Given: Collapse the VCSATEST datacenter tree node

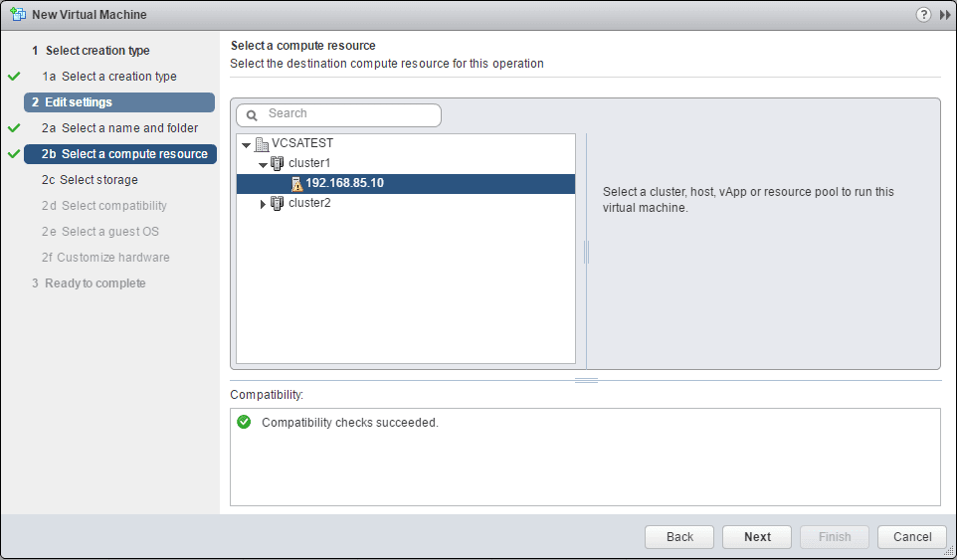Looking at the screenshot, I should pyautogui.click(x=247, y=145).
